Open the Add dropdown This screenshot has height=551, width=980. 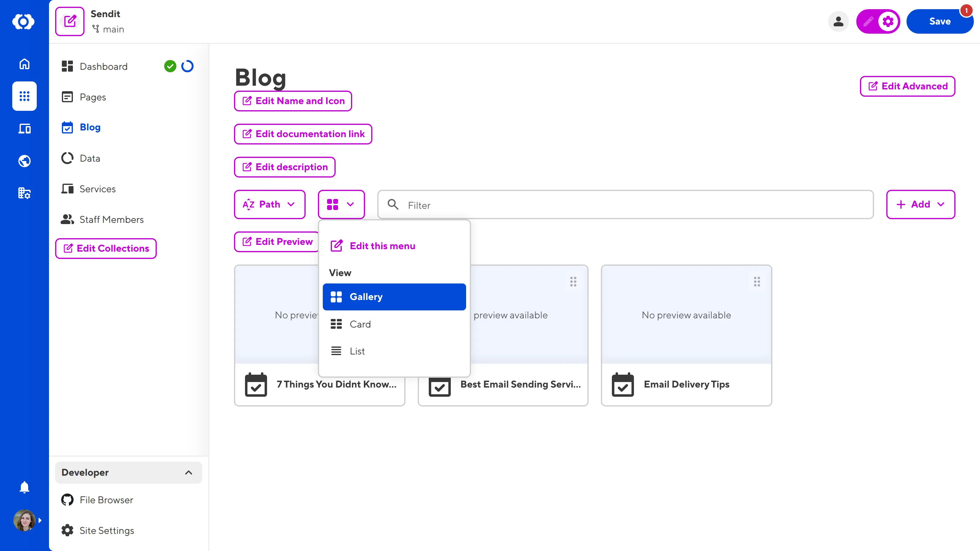click(920, 204)
